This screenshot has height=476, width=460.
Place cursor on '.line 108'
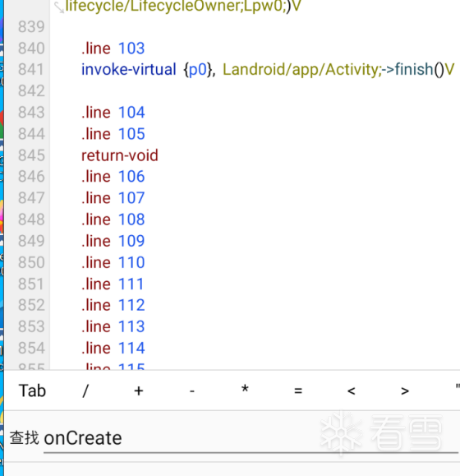pyautogui.click(x=113, y=220)
